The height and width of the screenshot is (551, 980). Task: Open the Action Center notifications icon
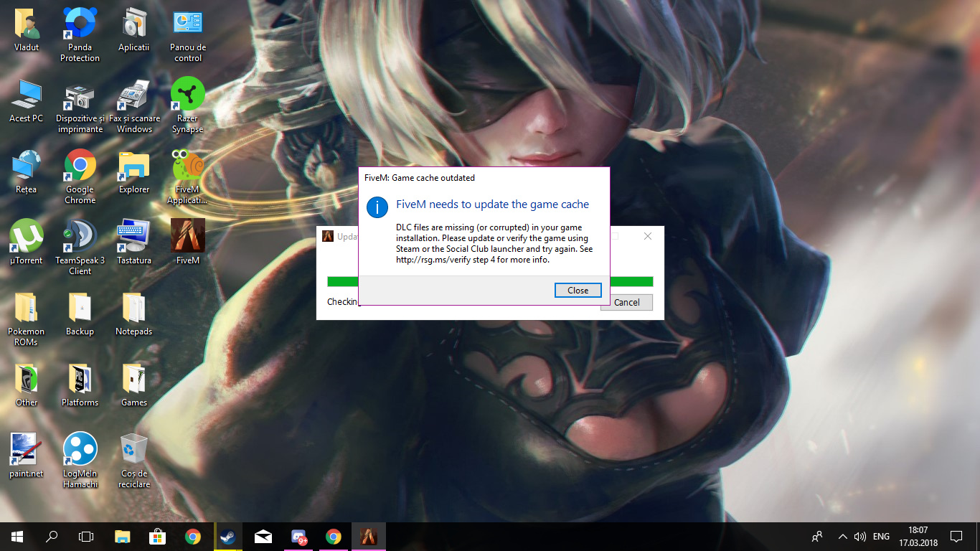pos(956,537)
